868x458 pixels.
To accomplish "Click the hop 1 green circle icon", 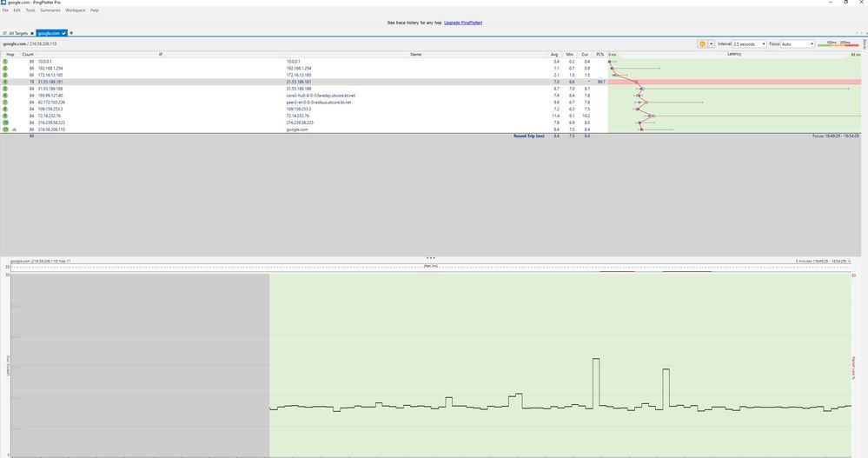I will pyautogui.click(x=5, y=62).
